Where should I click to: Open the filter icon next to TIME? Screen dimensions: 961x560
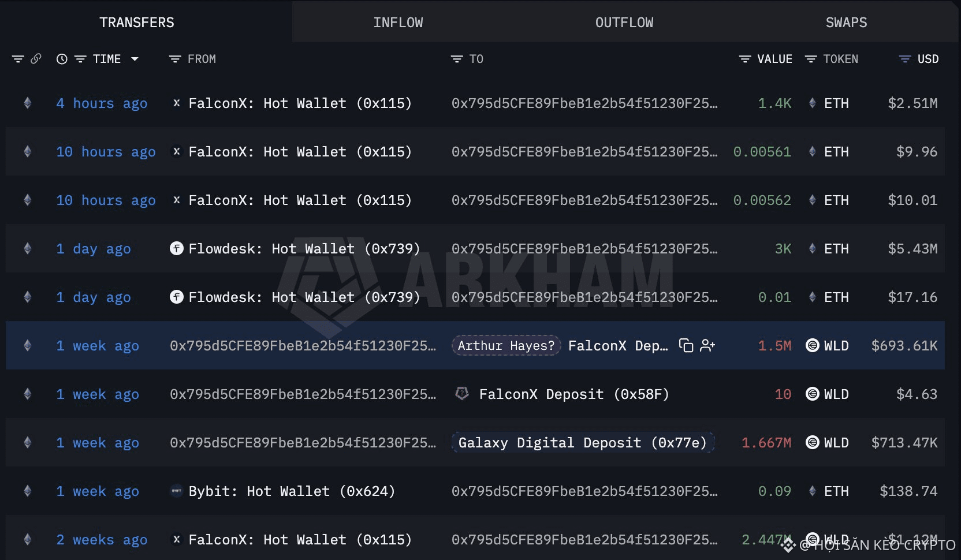80,59
